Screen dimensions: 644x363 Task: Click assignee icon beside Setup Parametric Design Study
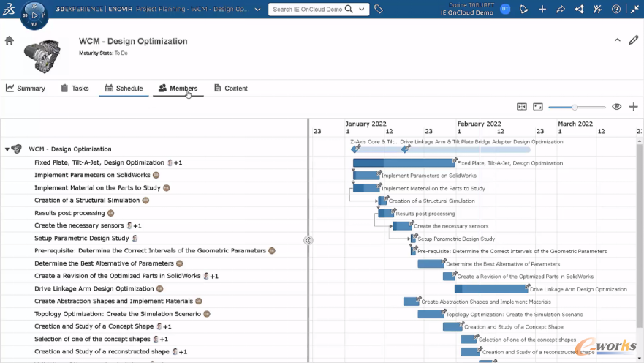click(x=135, y=238)
